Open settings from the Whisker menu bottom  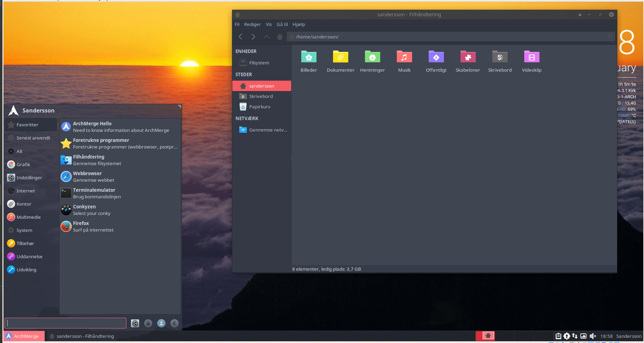tap(135, 323)
